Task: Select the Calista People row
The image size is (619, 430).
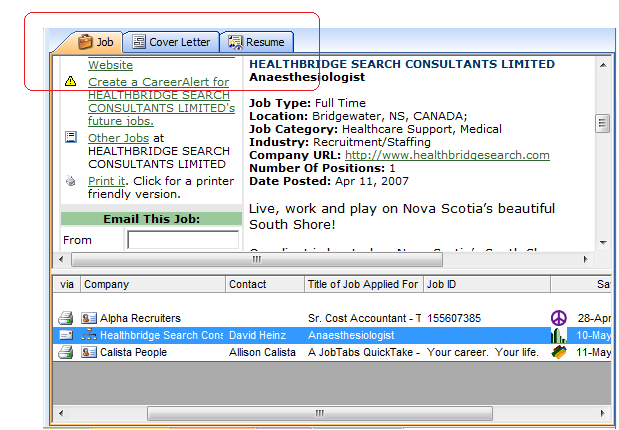Action: pyautogui.click(x=332, y=352)
